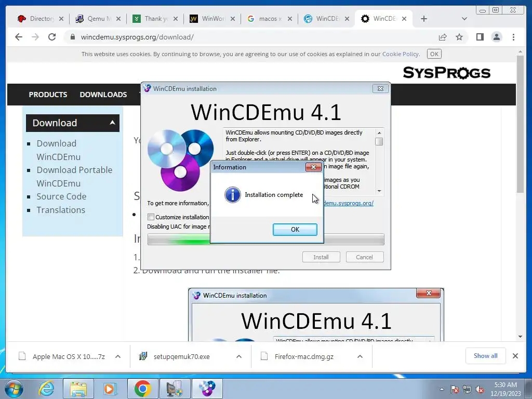Click the WinCDEmu discs logo in installer
Image resolution: width=532 pixels, height=399 pixels.
180,160
